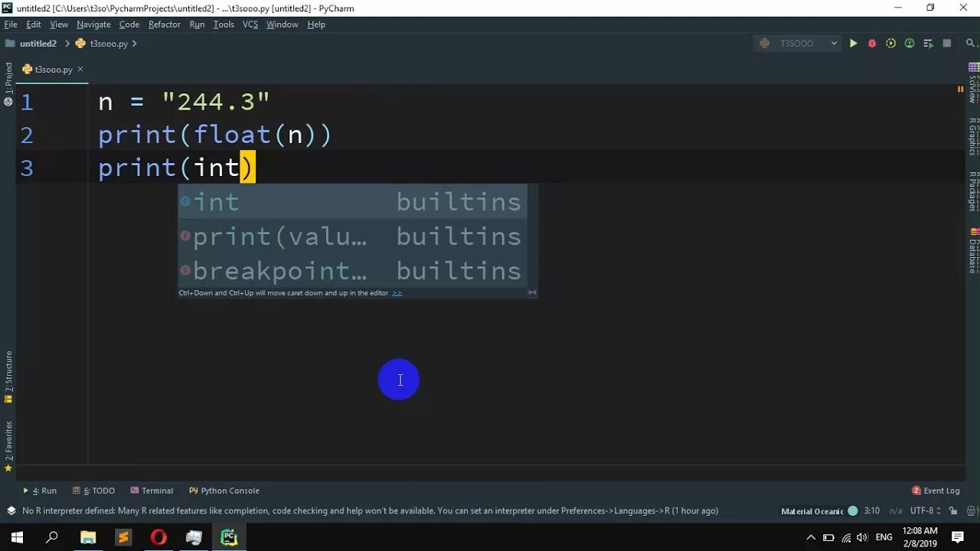Open the 6: TODO tool window
Image resolution: width=980 pixels, height=551 pixels.
tap(93, 491)
